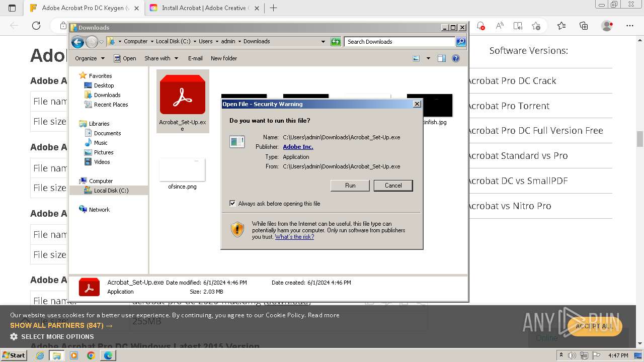Click Run in the Security Warning dialog

pos(350,186)
